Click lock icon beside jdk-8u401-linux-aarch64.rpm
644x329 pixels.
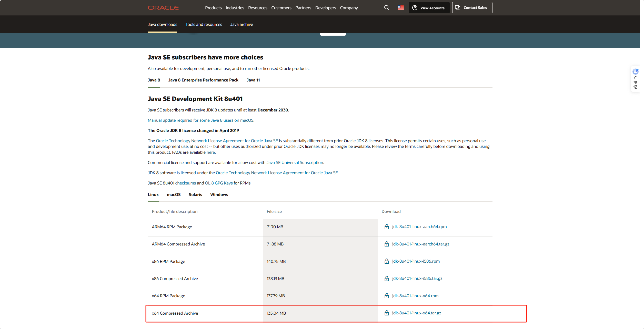pos(387,227)
